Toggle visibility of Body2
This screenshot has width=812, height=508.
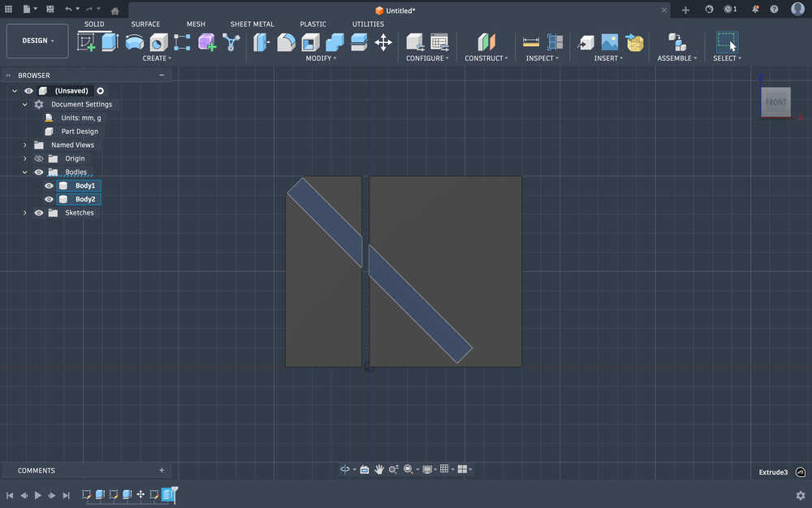point(50,199)
